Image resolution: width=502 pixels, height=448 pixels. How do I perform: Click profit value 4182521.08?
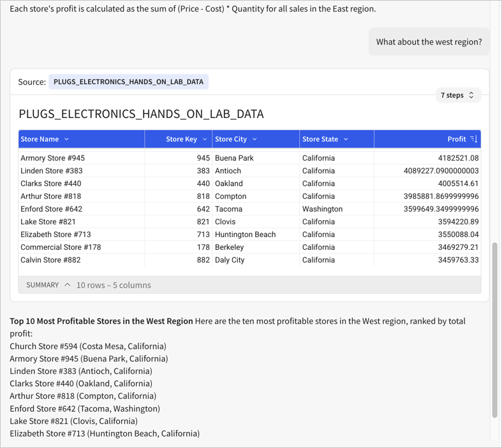[427, 158]
